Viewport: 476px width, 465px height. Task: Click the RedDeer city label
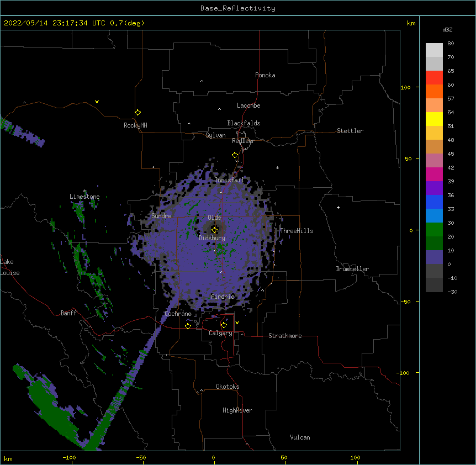(243, 141)
